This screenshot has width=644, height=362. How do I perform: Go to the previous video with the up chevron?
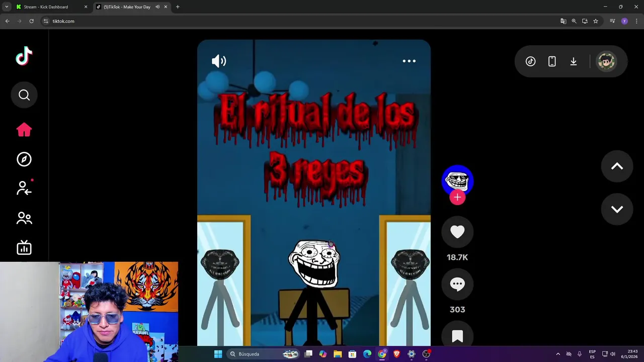click(x=617, y=166)
